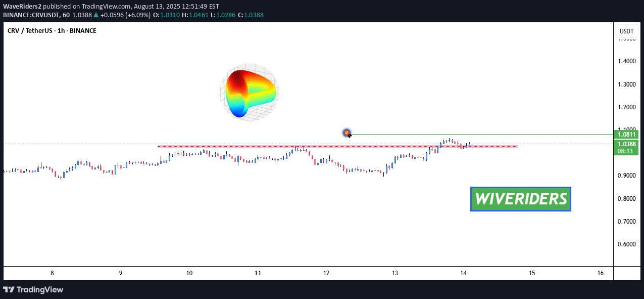644x299 pixels.
Task: Click date 9 on the time axis
Action: 121,273
